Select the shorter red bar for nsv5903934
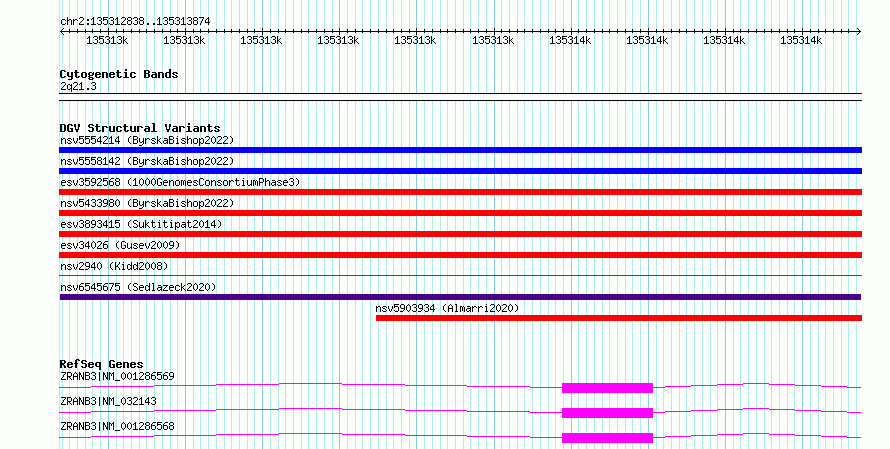 [619, 318]
